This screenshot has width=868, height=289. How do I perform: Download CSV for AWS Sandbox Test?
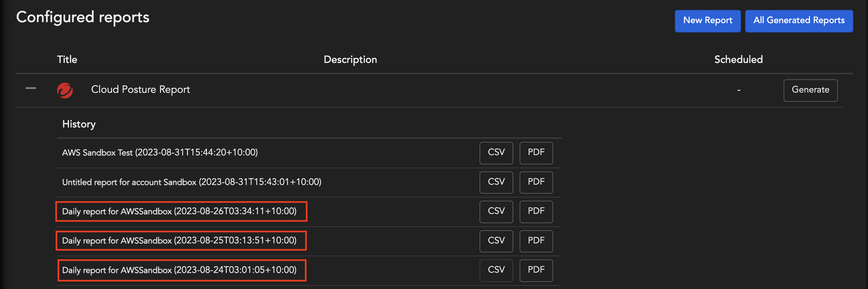[496, 153]
